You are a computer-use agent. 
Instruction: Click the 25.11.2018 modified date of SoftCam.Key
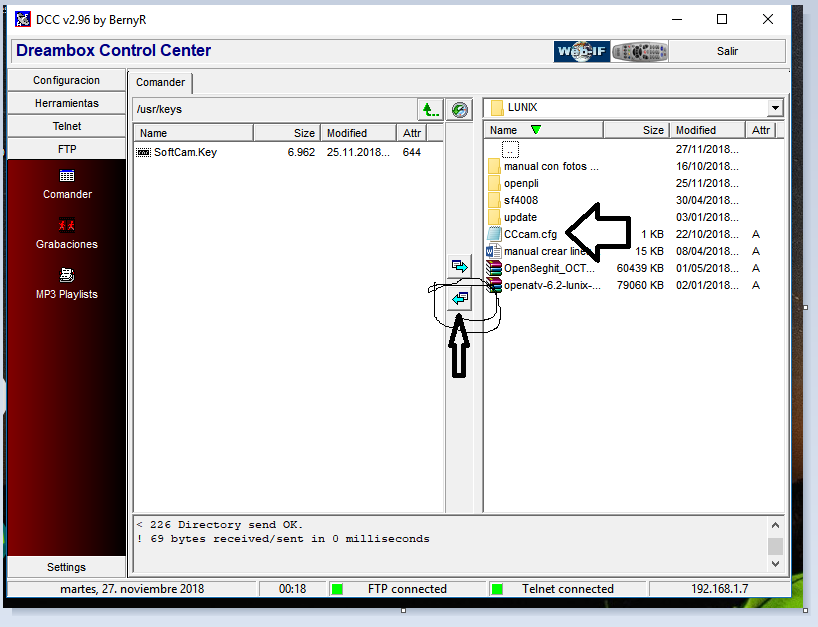[x=358, y=152]
